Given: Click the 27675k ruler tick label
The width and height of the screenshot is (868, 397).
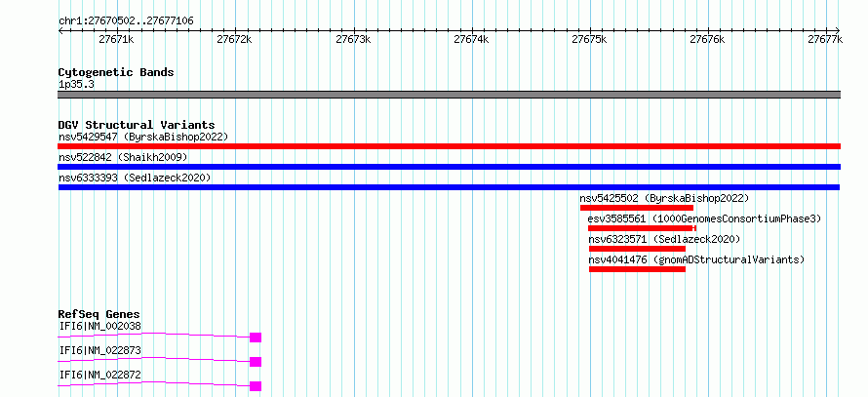Looking at the screenshot, I should (589, 39).
